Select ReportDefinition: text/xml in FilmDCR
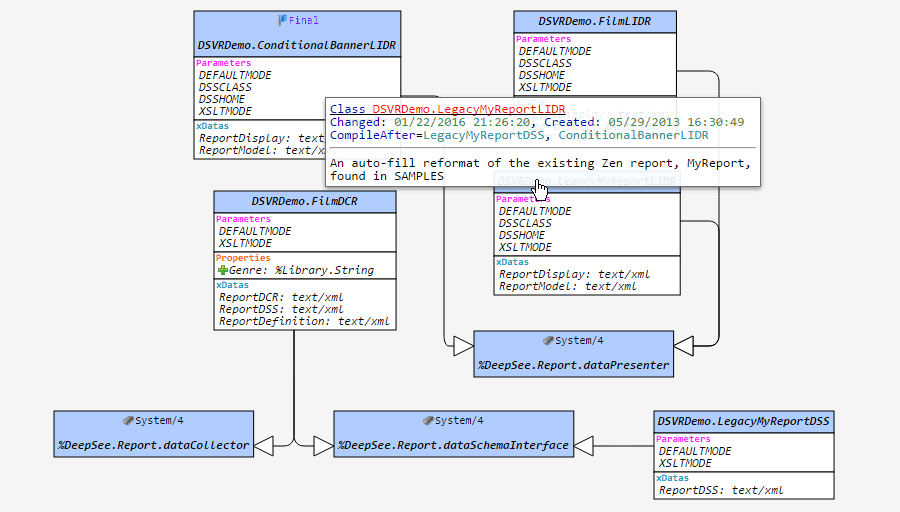 304,321
